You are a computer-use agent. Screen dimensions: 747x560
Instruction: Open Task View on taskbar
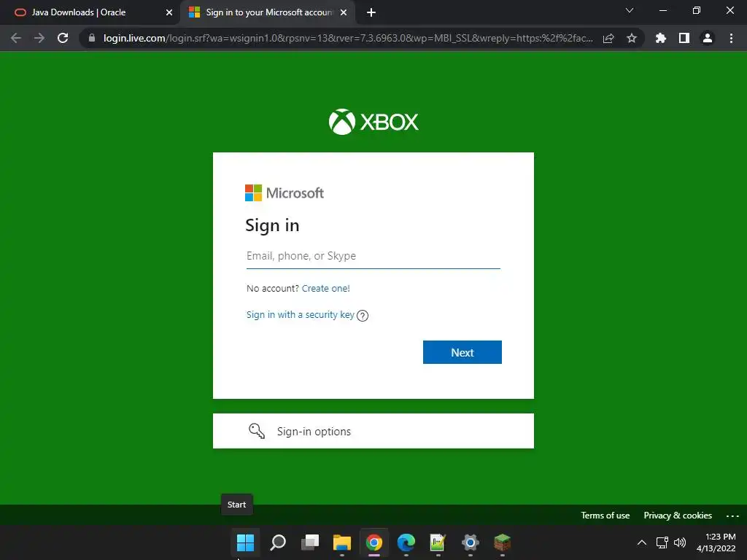(x=309, y=542)
